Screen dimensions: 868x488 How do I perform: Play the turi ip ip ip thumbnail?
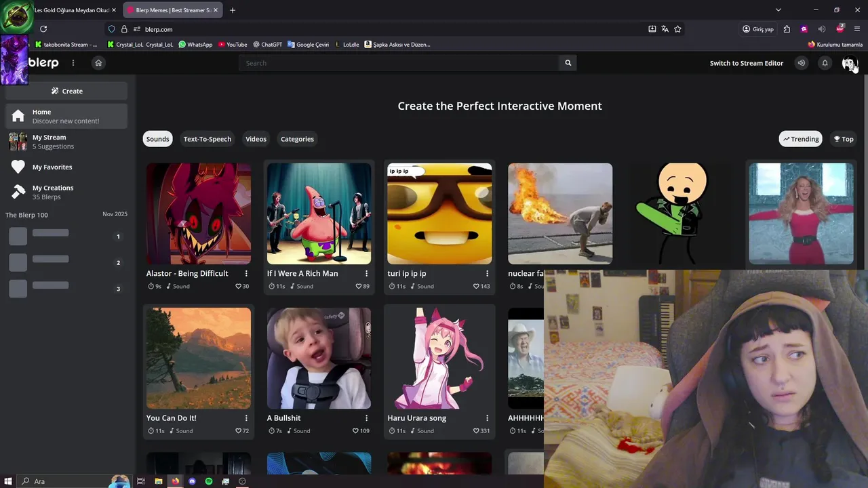[x=439, y=213]
